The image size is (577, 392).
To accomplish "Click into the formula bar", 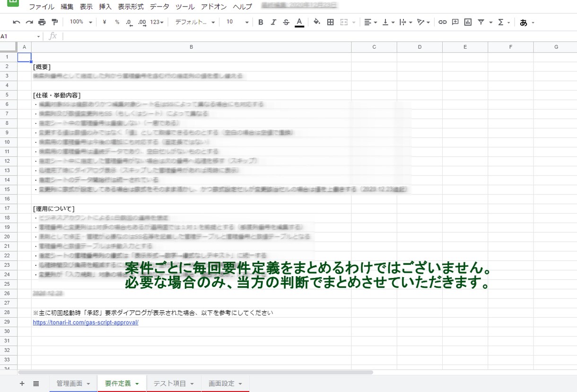I will [x=319, y=36].
